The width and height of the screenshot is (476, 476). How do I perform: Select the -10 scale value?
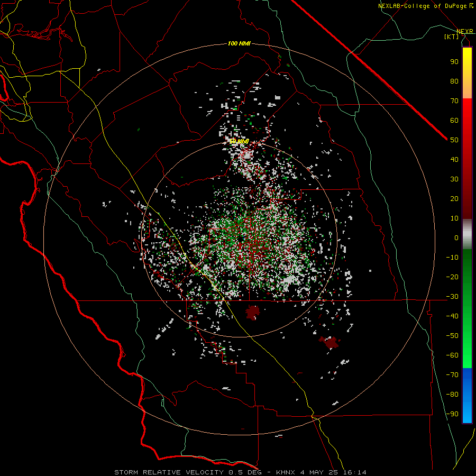pyautogui.click(x=452, y=258)
